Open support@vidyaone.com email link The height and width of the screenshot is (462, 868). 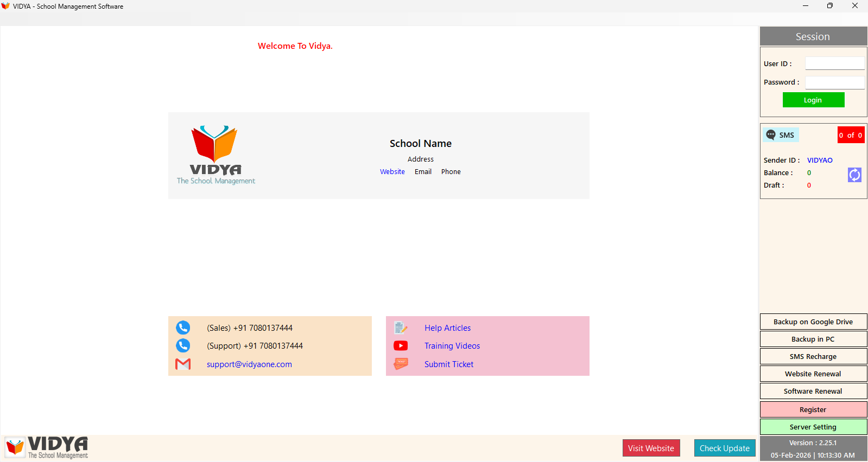point(249,364)
